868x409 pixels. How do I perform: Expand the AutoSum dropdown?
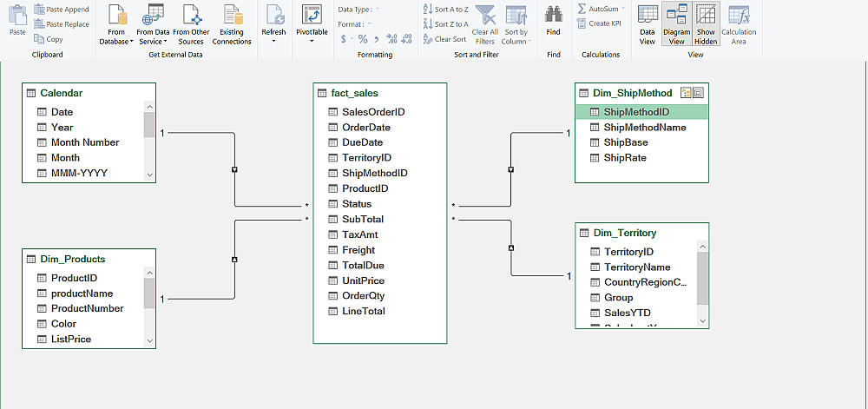[622, 9]
